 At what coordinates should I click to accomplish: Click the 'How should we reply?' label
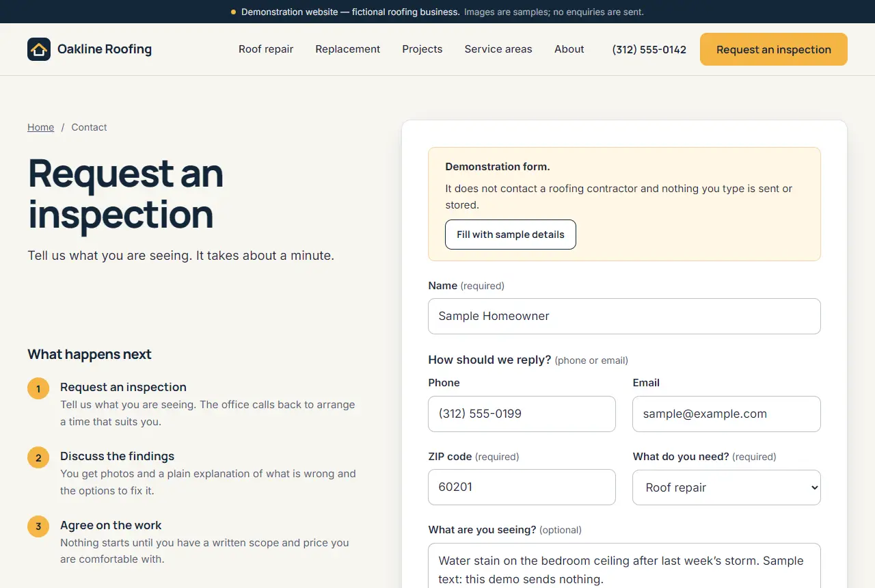point(489,360)
